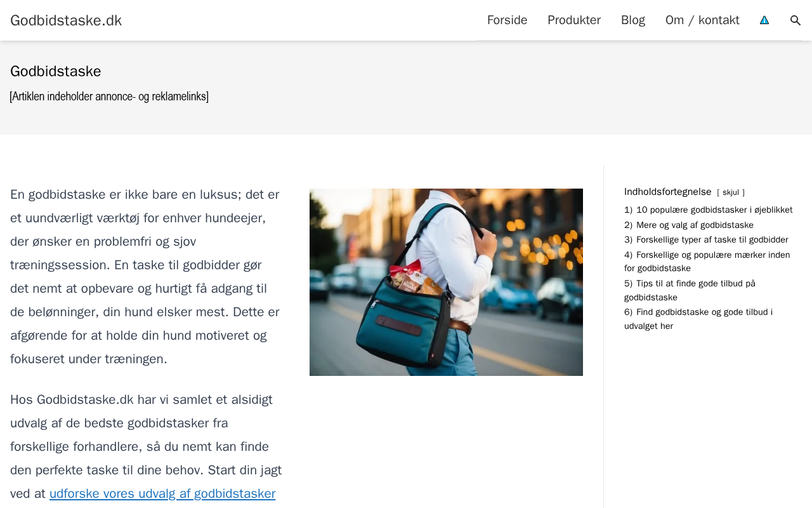Jump to Find godbidstaske og gode tilbud
Viewport: 812px width, 508px height.
click(x=698, y=319)
